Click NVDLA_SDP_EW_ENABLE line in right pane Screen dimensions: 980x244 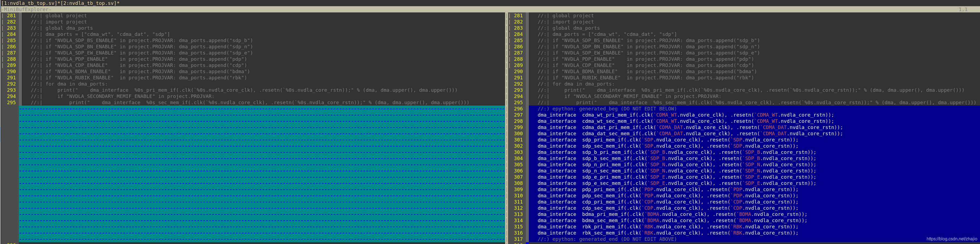pos(649,53)
